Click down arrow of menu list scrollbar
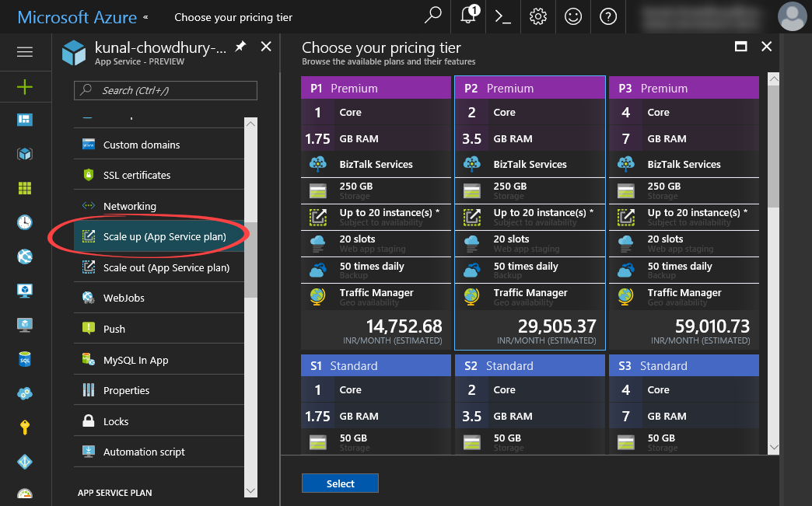 [250, 490]
